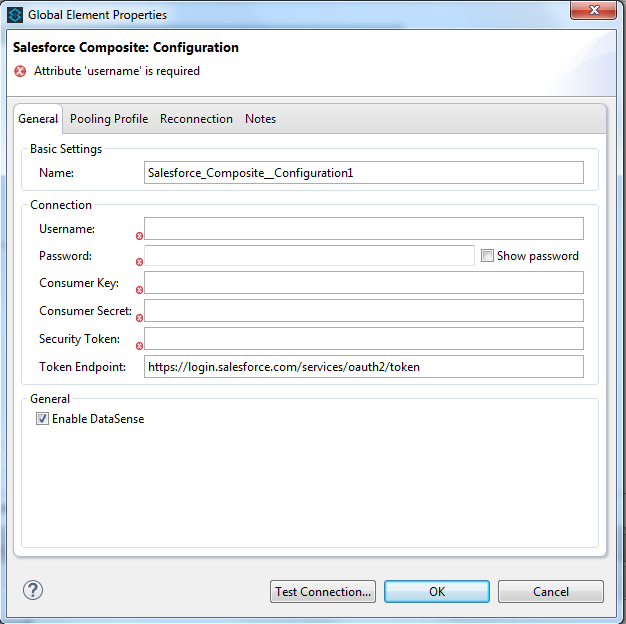Click Test Connection... button
Screen dimensions: 626x624
(x=323, y=591)
